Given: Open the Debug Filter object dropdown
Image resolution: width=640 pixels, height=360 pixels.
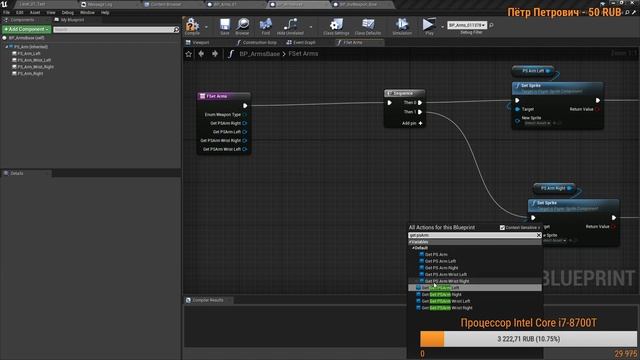Looking at the screenshot, I should tap(467, 25).
